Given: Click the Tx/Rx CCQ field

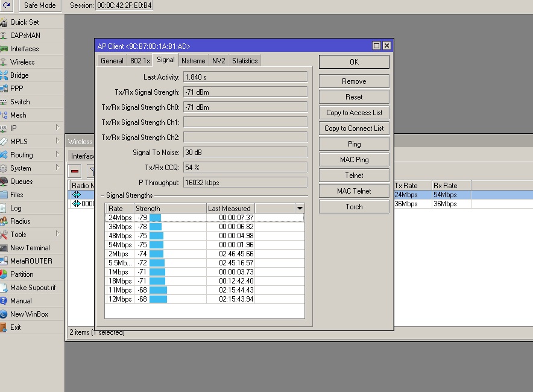Looking at the screenshot, I should [x=245, y=167].
